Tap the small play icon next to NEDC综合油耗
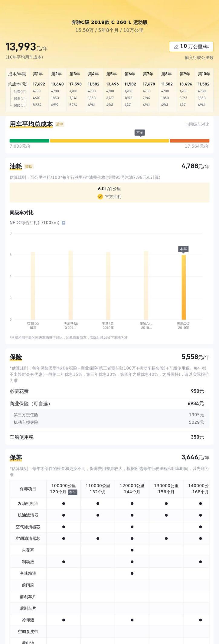The height and width of the screenshot is (644, 219). coord(64,223)
